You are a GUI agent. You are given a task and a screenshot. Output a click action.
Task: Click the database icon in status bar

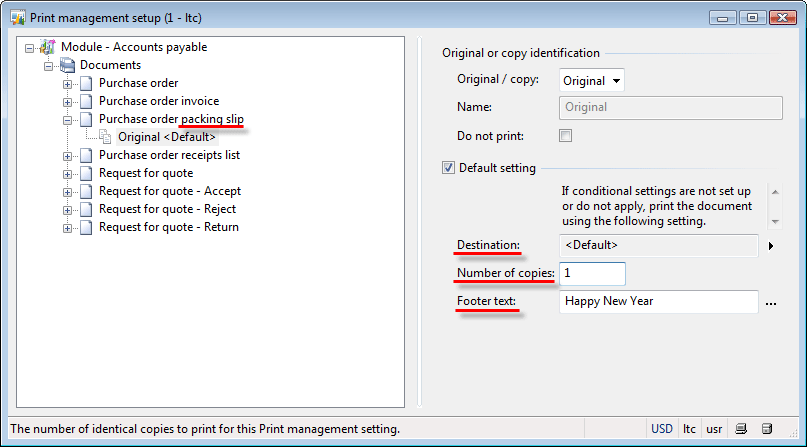(767, 428)
